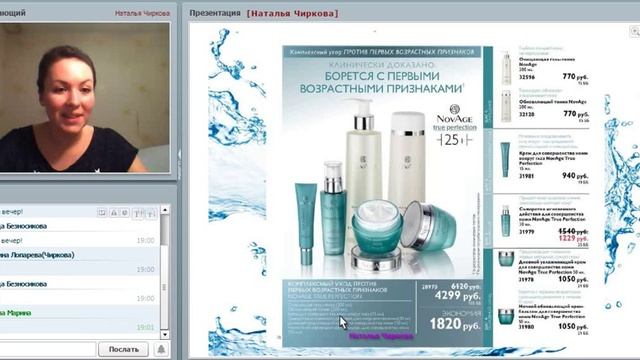Click the bracketed [Наталья Чиркова] presentation header

(293, 13)
